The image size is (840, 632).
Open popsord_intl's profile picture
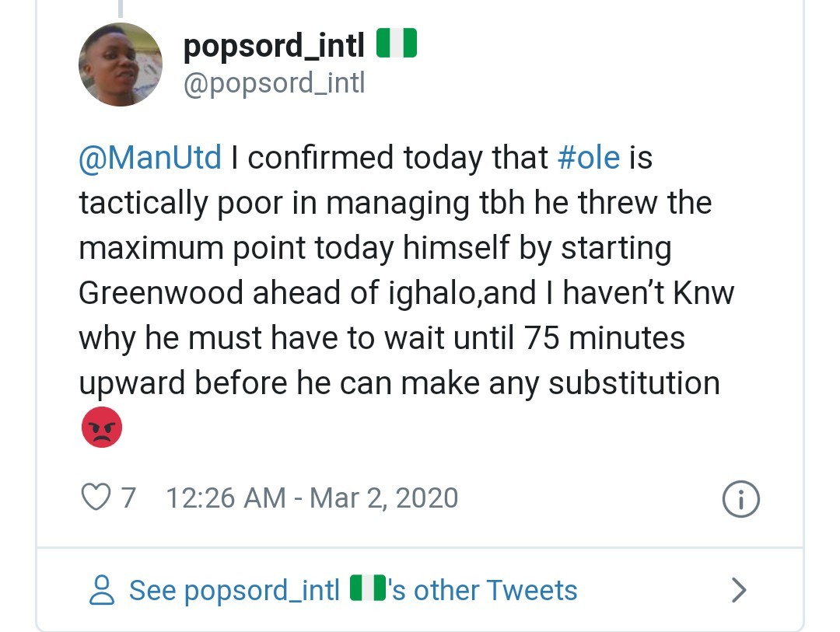pos(120,64)
